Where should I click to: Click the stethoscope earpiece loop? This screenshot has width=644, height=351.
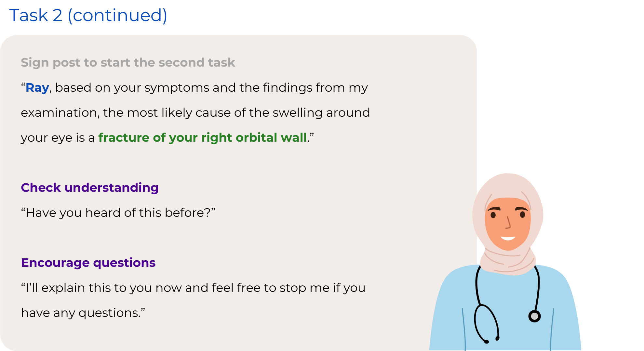pos(486,323)
